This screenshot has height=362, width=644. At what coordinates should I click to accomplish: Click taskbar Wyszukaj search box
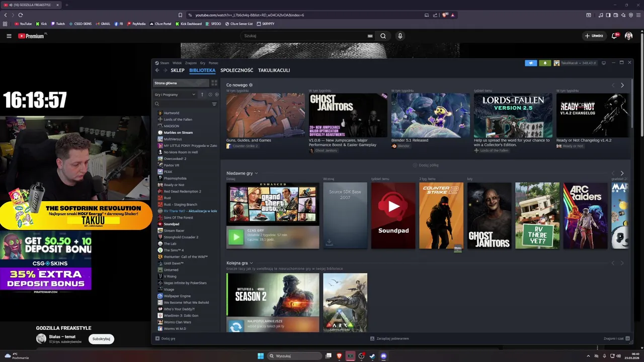point(295,356)
